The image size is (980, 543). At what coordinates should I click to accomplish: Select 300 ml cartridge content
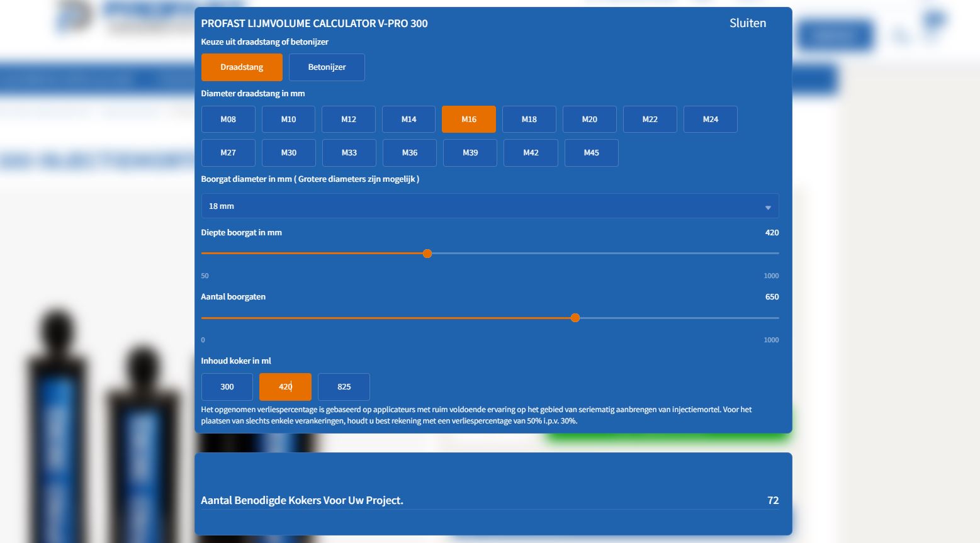click(227, 387)
